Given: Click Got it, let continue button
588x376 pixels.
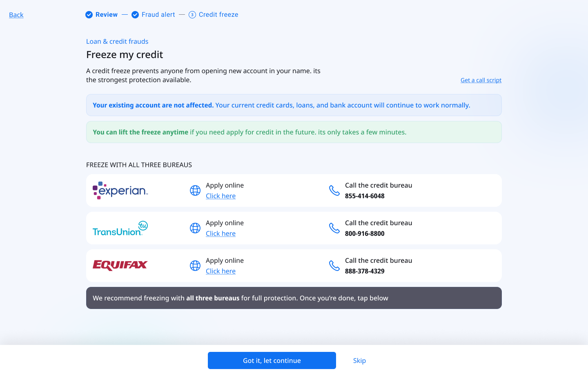Looking at the screenshot, I should pos(272,360).
